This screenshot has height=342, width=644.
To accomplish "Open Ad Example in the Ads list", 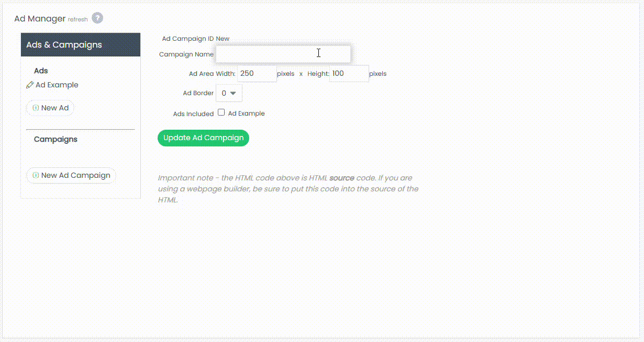I will tap(57, 85).
